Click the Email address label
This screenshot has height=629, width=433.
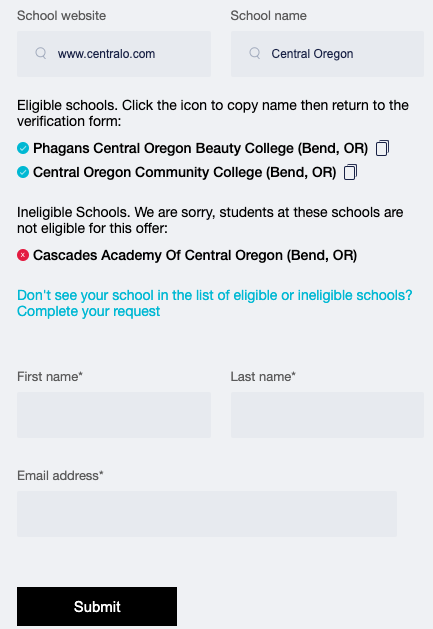click(60, 476)
